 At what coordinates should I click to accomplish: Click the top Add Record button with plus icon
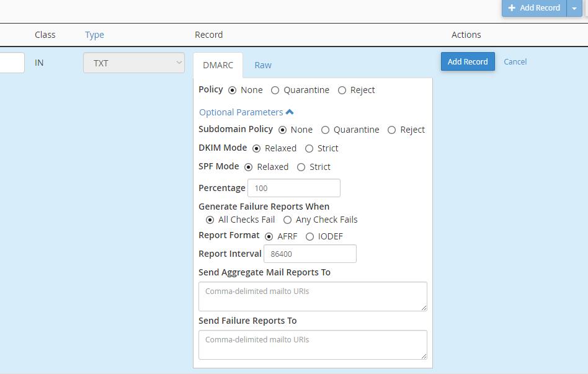(534, 8)
